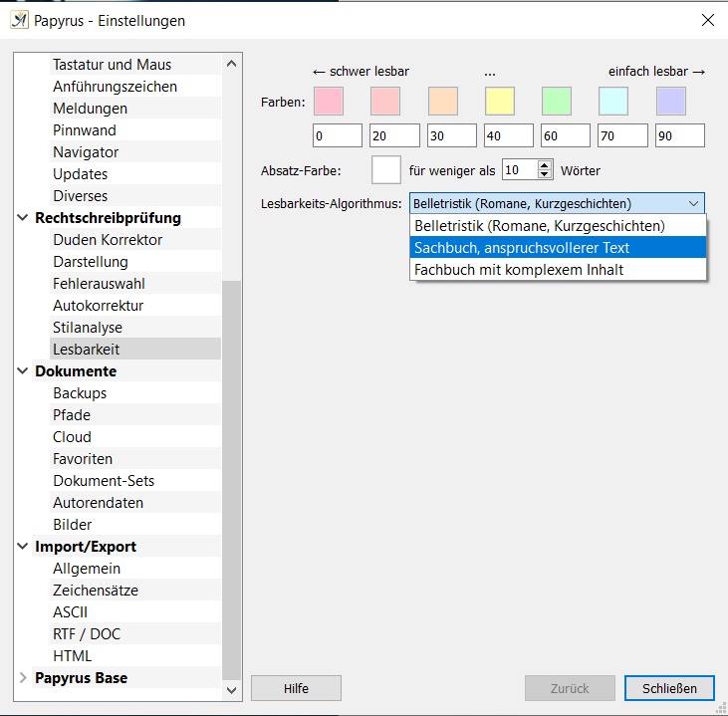Select Diverses in the settings tree
Image resolution: width=728 pixels, height=716 pixels.
(135, 195)
